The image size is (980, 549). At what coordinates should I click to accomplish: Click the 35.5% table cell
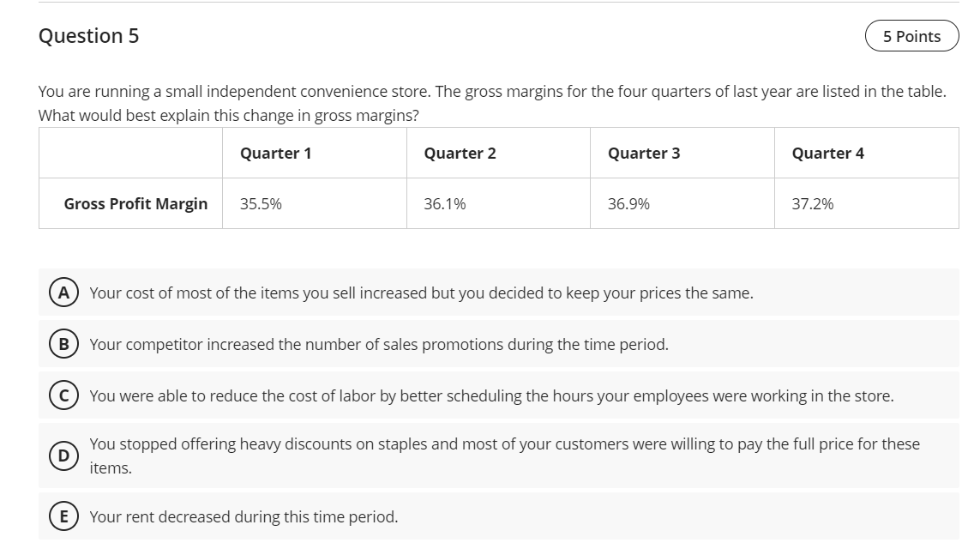(261, 204)
